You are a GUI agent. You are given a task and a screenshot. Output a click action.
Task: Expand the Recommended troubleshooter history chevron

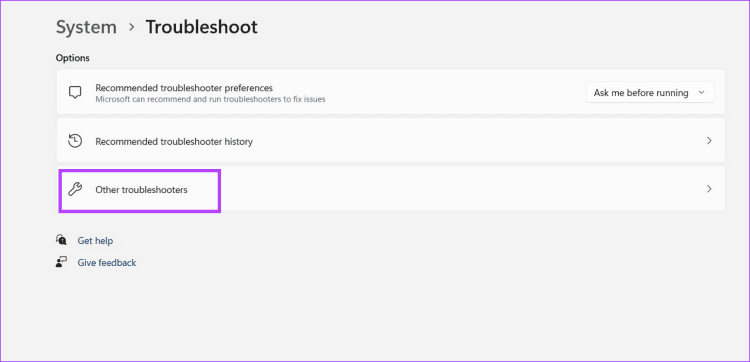[709, 141]
